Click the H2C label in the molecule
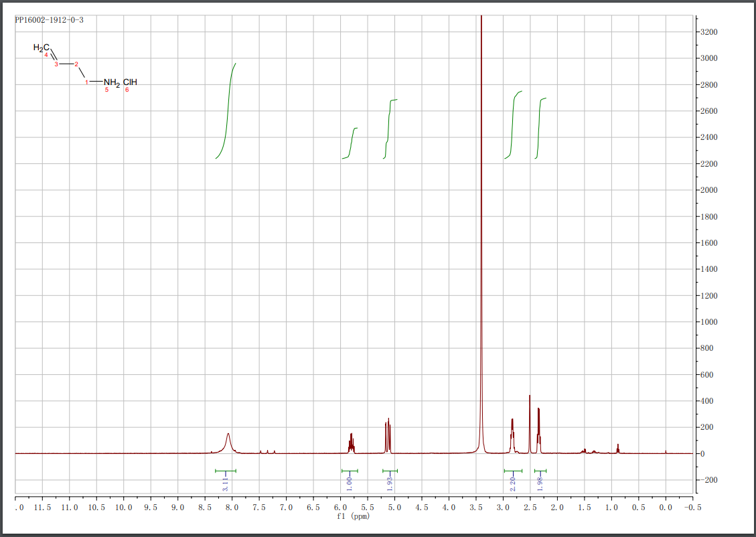 (x=42, y=48)
